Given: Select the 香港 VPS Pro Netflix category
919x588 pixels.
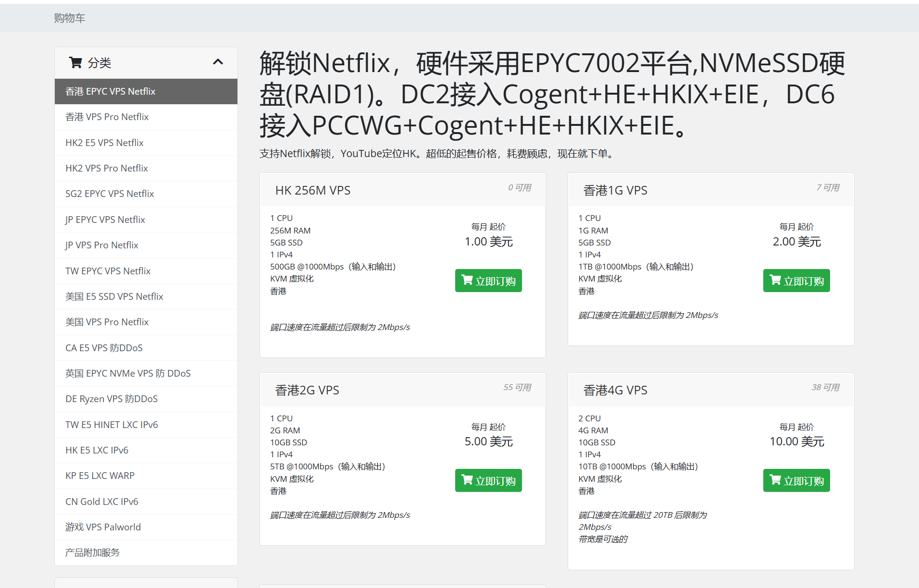Looking at the screenshot, I should point(107,117).
